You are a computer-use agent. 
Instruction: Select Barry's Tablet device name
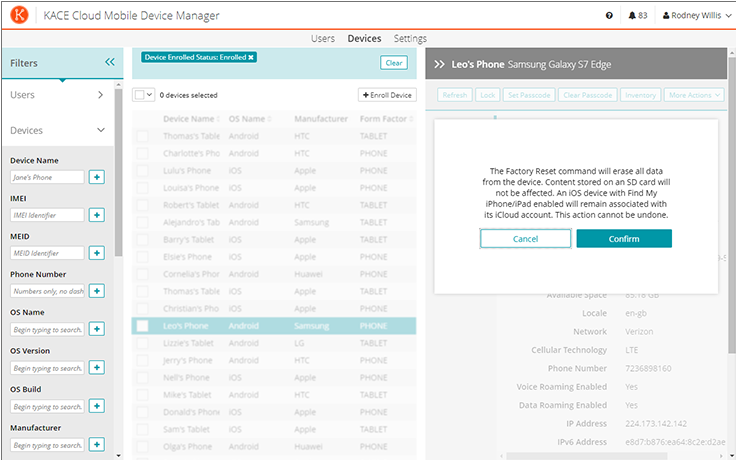(x=188, y=240)
